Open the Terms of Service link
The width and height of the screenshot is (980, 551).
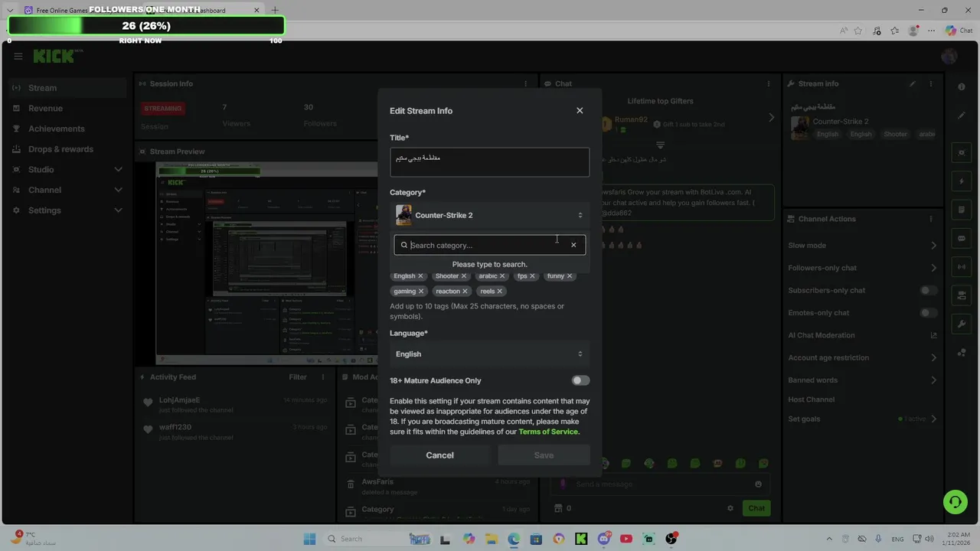pyautogui.click(x=549, y=432)
